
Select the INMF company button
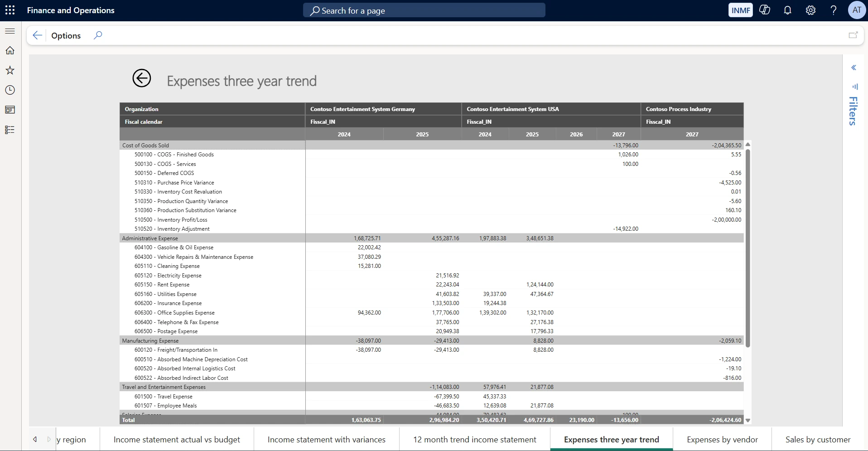pos(741,10)
